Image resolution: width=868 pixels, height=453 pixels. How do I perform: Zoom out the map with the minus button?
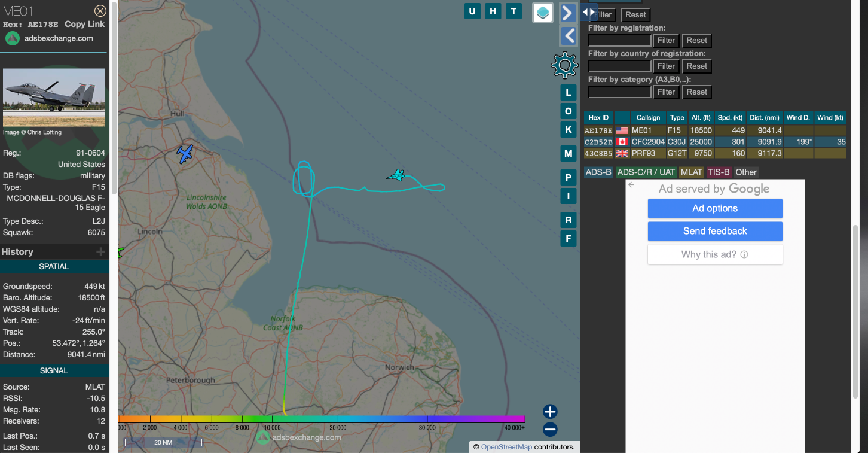click(x=550, y=430)
